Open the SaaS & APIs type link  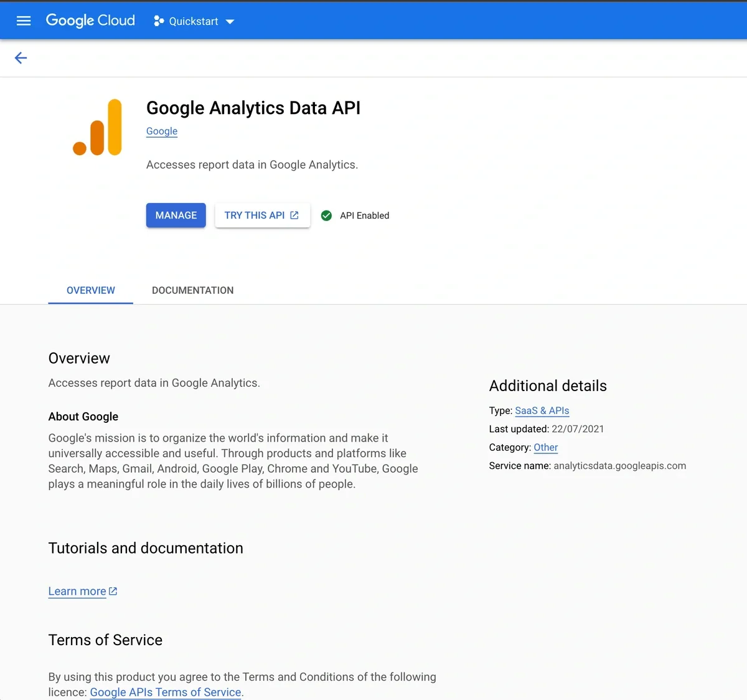pyautogui.click(x=542, y=410)
